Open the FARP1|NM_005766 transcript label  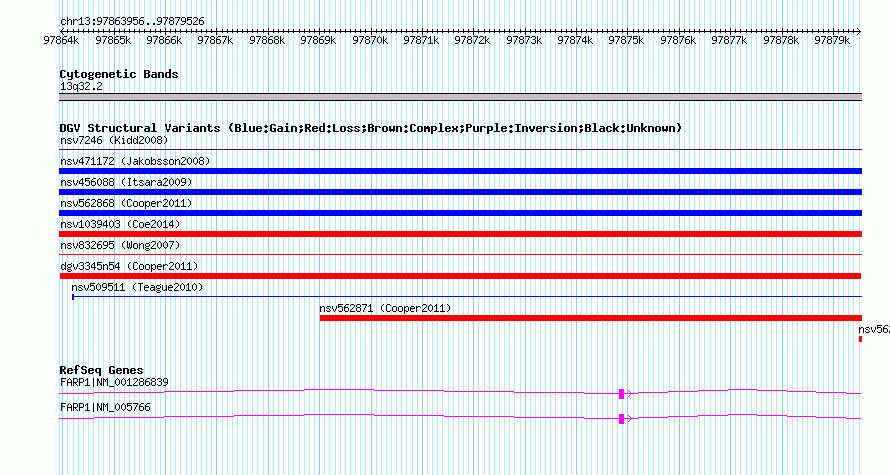(x=106, y=407)
